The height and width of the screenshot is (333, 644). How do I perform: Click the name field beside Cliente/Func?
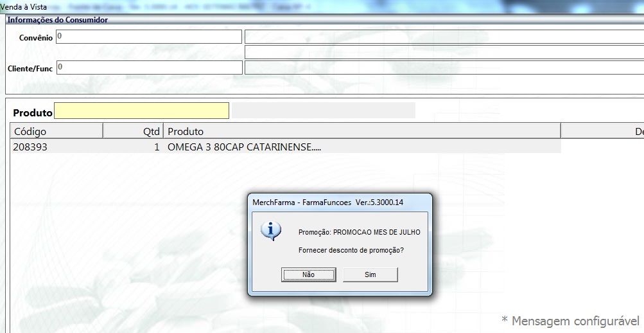444,67
